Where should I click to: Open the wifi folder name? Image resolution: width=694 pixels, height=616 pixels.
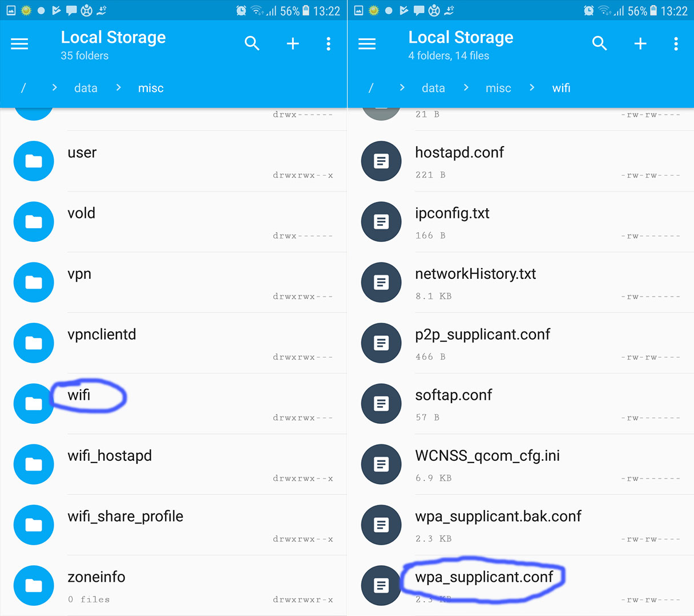[x=79, y=395]
